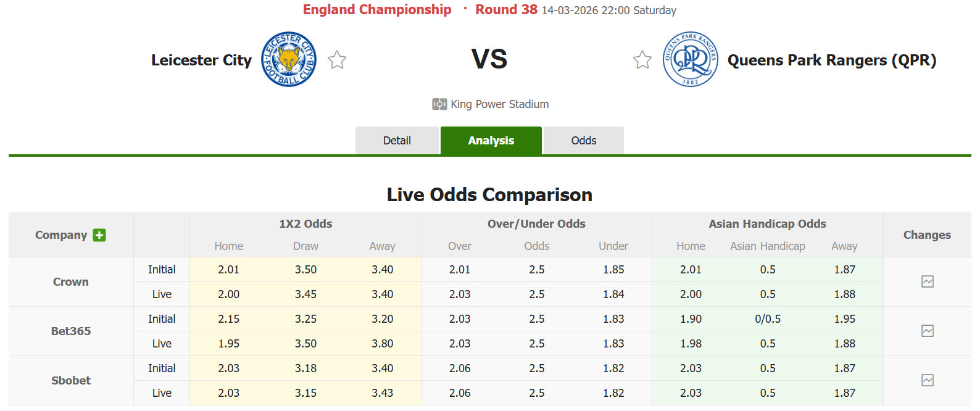Expand Crown bookmaker odds details
Image resolution: width=980 pixels, height=411 pixels.
pos(70,281)
